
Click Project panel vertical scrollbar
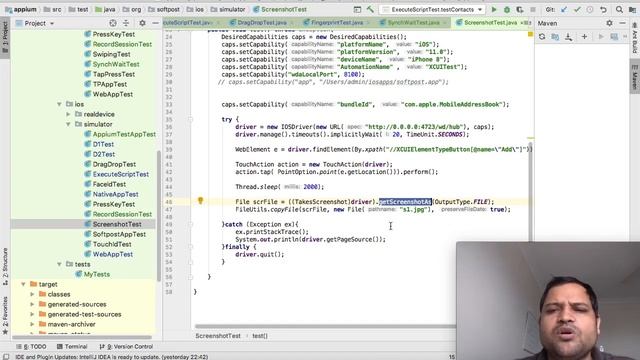click(158, 216)
